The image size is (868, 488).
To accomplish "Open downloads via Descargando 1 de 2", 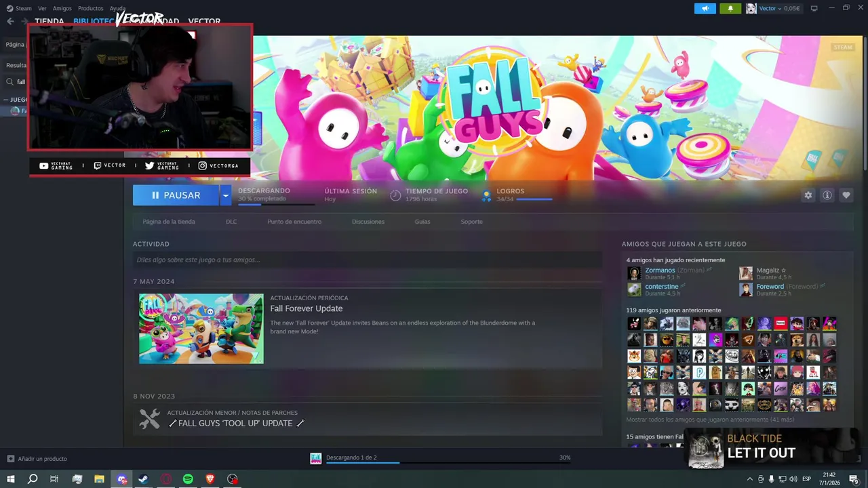I will click(x=351, y=457).
